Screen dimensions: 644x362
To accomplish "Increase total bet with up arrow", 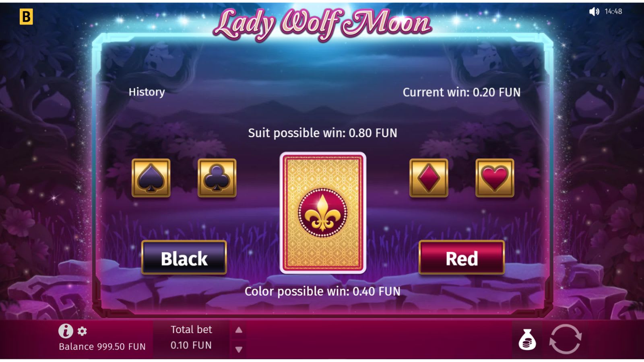I will (239, 330).
